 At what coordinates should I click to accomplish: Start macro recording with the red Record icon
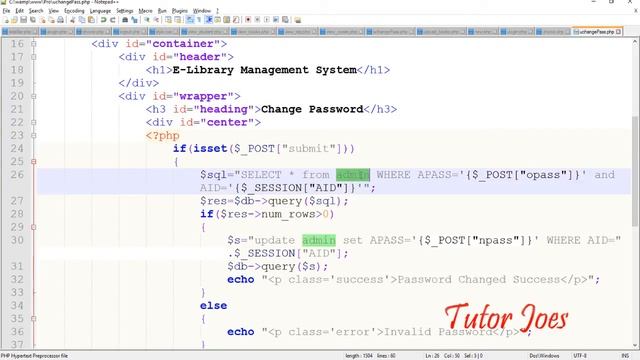coord(248,20)
